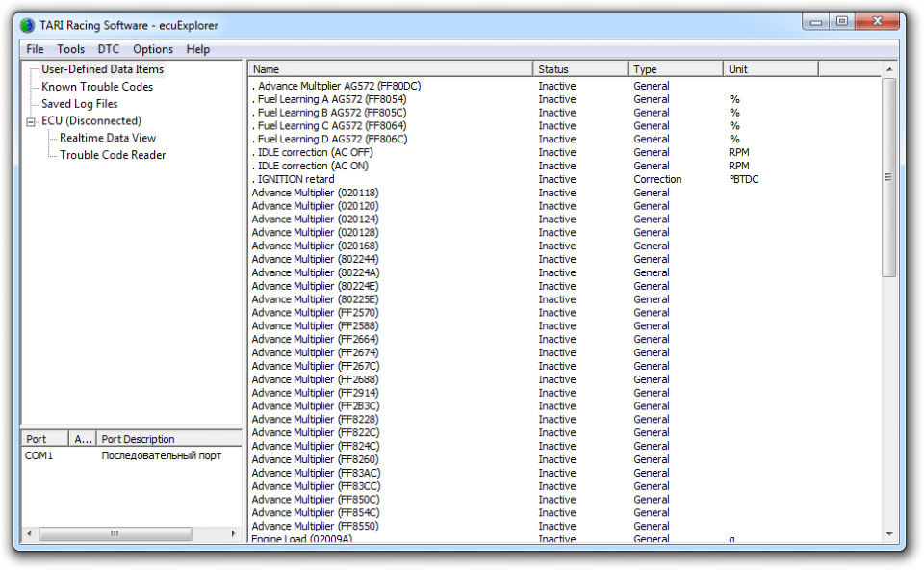Select Advance Multiplier AG572 (FF80DC) row

pos(565,86)
